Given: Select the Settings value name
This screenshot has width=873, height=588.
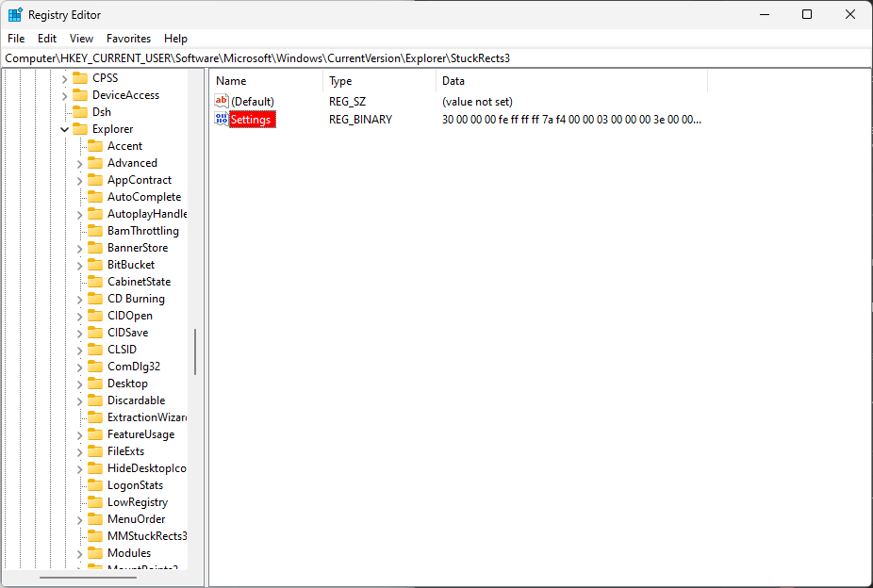Looking at the screenshot, I should (251, 119).
